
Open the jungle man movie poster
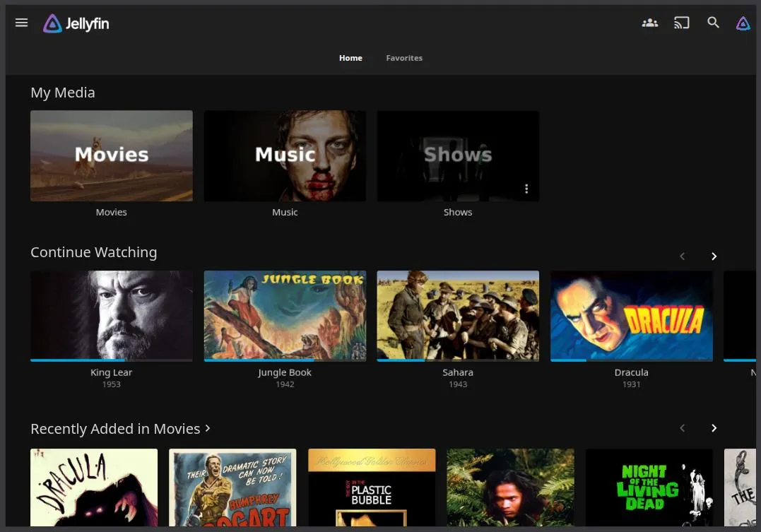pos(511,487)
